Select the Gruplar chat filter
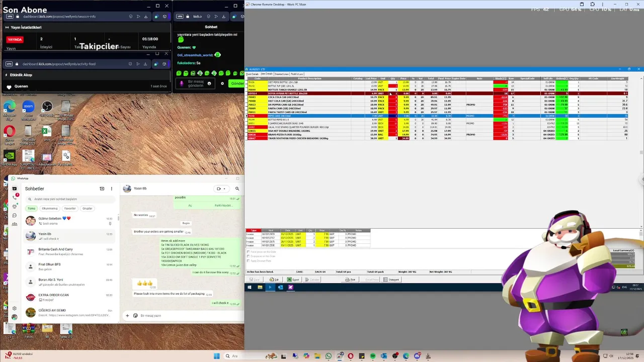The image size is (644, 362). click(x=88, y=208)
